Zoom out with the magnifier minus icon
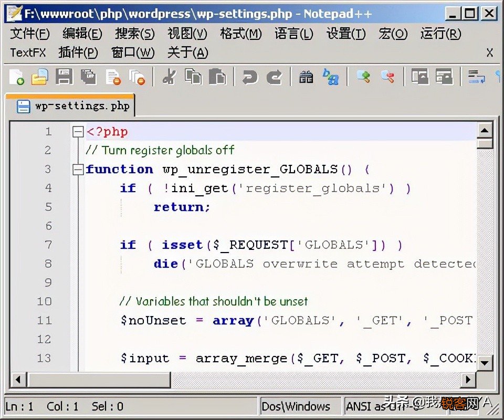Screen dimensions: 504x420 click(x=387, y=77)
